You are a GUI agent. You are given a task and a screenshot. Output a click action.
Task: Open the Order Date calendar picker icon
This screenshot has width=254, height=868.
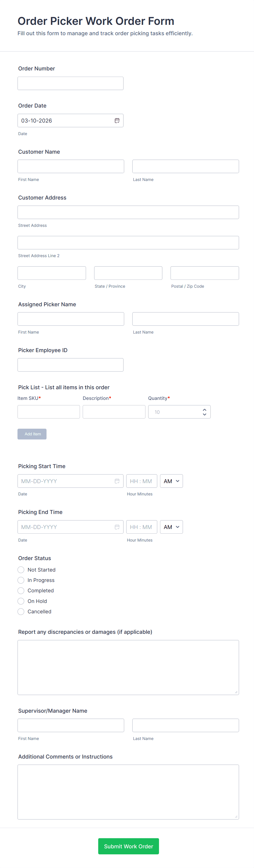[x=117, y=121]
